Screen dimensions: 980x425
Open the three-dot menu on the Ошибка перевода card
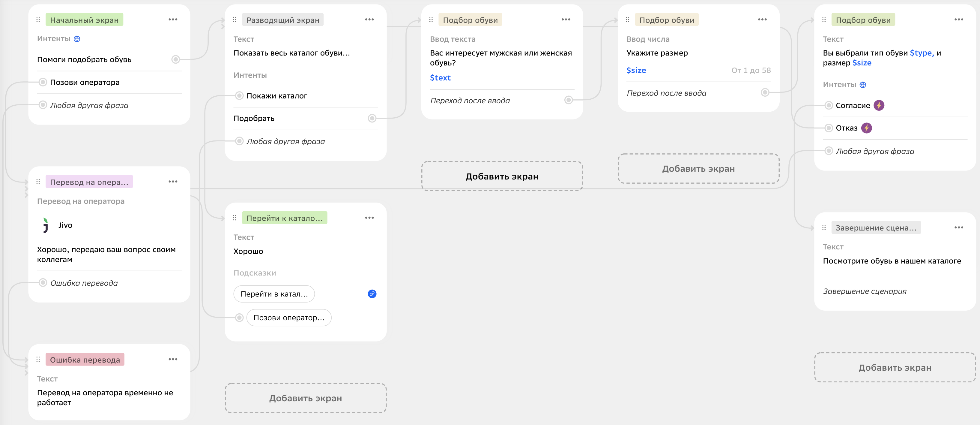[173, 360]
